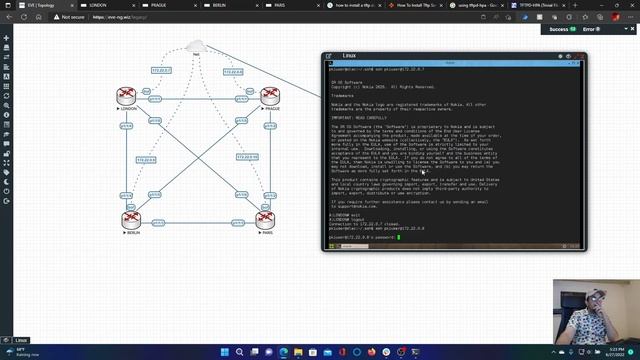Screen dimensions: 640x360
Task: Select the BERLIN router node
Action: 131,220
